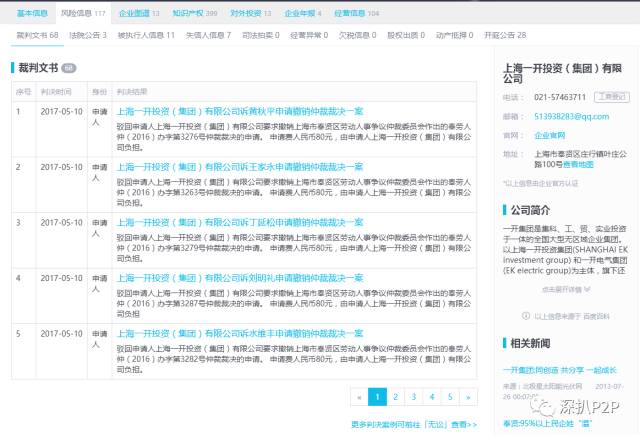Click the 判决结果 column header
The image size is (640, 435).
132,92
